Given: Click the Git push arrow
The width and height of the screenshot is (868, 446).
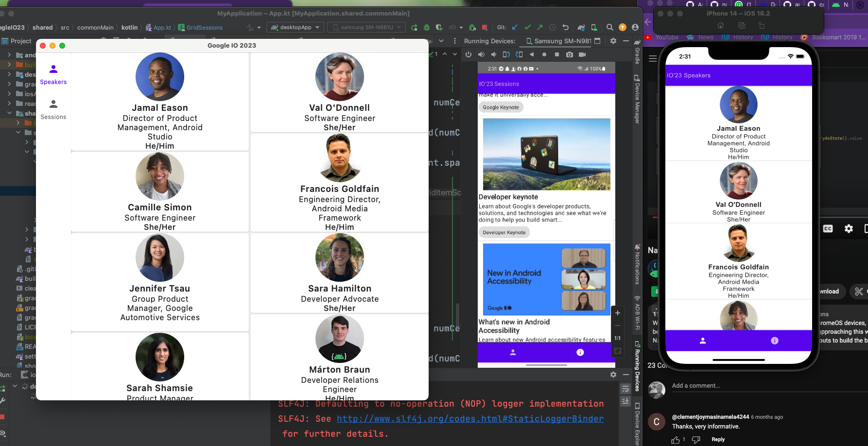Looking at the screenshot, I should click(x=539, y=28).
